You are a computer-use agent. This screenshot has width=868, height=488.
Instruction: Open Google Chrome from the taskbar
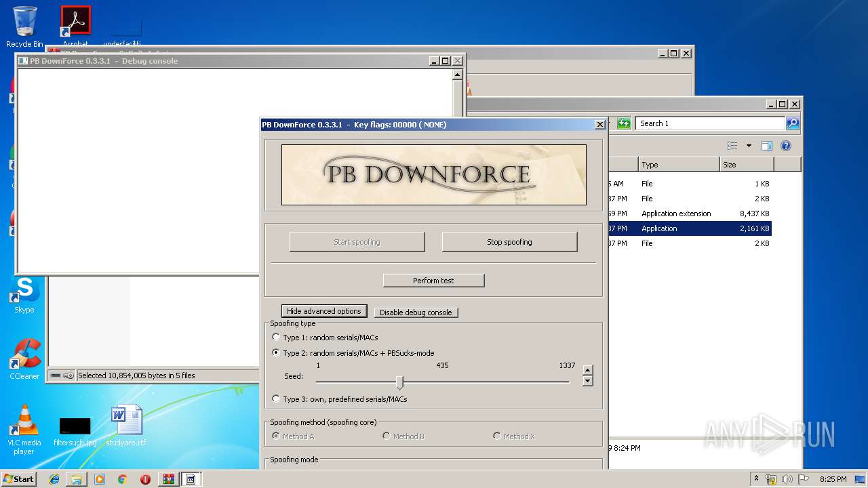[x=122, y=479]
